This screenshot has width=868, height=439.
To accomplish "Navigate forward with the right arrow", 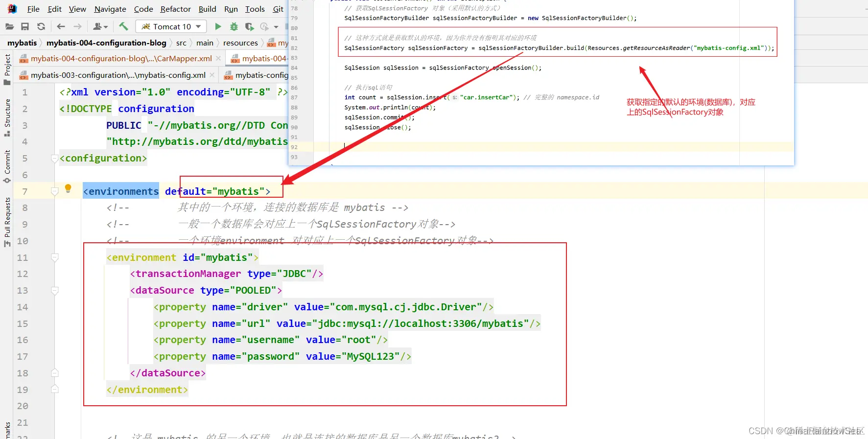I will [x=77, y=26].
